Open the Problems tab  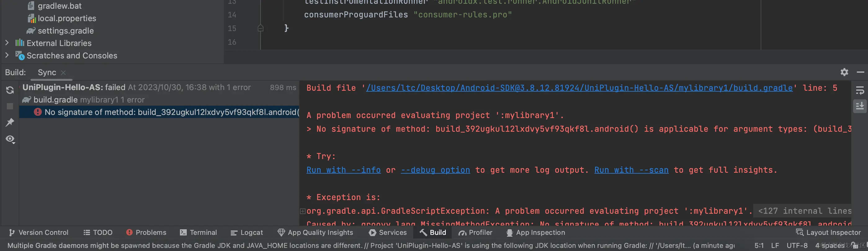pyautogui.click(x=146, y=232)
